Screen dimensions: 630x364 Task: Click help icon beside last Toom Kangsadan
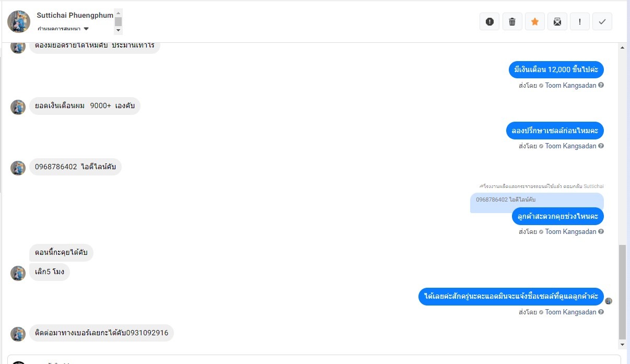coord(601,312)
